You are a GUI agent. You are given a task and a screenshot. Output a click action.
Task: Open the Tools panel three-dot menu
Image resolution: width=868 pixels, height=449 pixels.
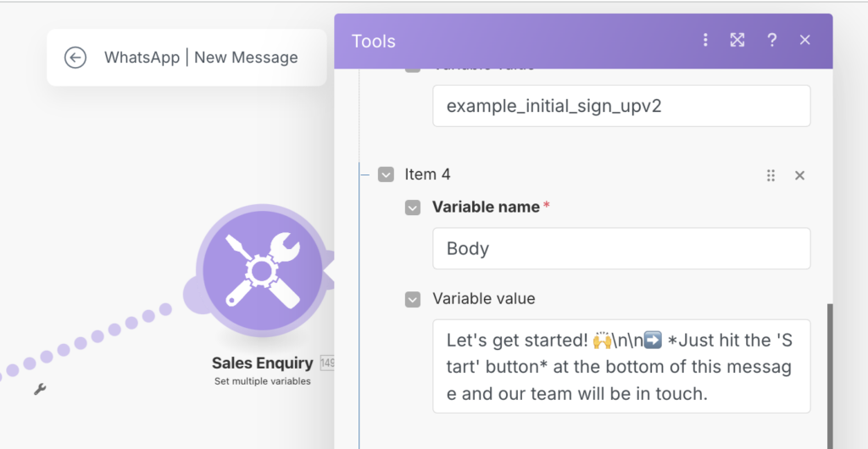point(705,40)
